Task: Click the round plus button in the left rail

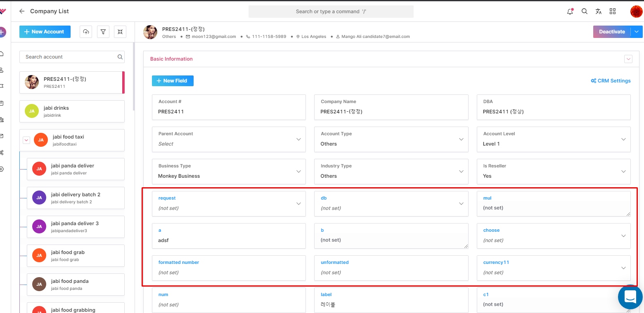Action: (x=2, y=32)
